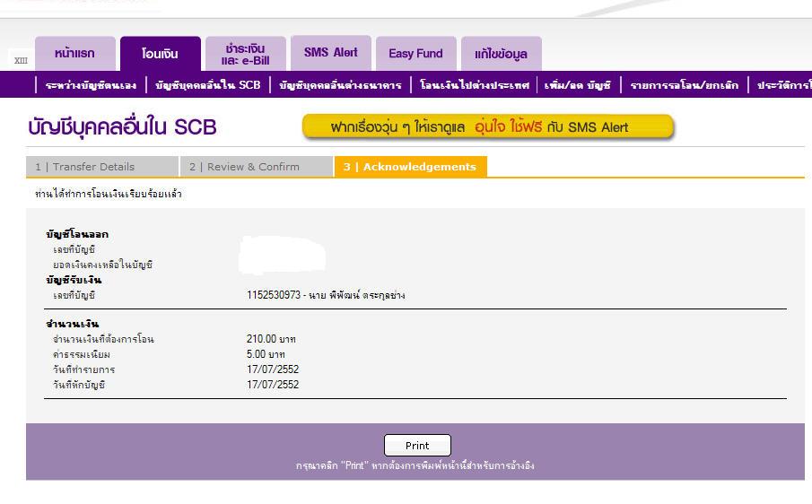Click the บัญชีบุคคลอื่นใน SCB page title
Image resolution: width=812 pixels, height=504 pixels.
(122, 127)
